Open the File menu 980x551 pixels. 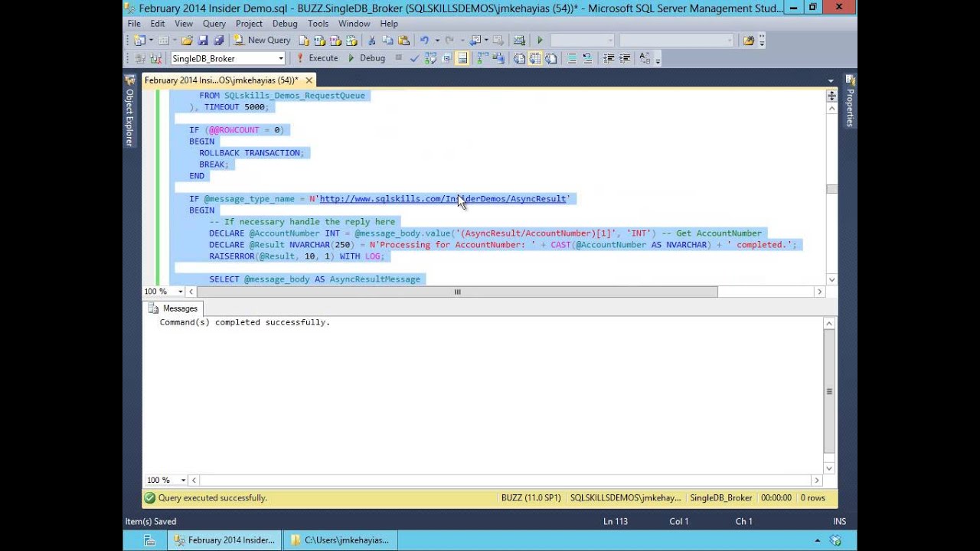tap(134, 24)
